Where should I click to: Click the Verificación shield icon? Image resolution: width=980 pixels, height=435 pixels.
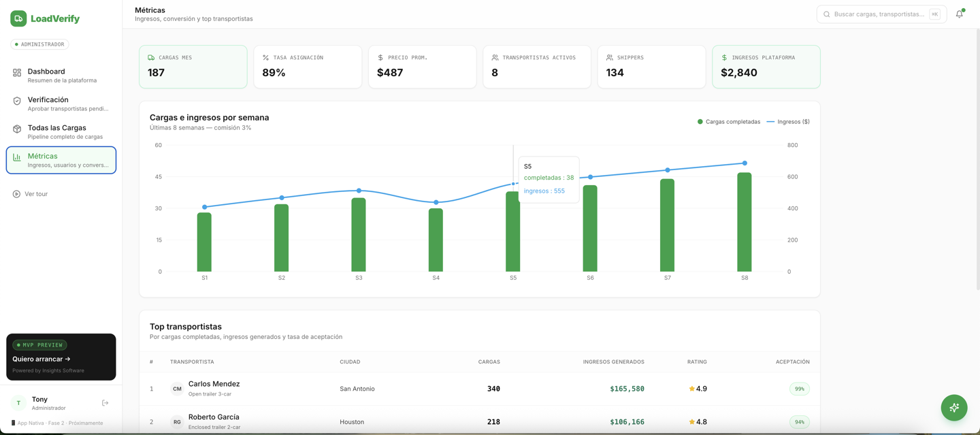point(17,101)
